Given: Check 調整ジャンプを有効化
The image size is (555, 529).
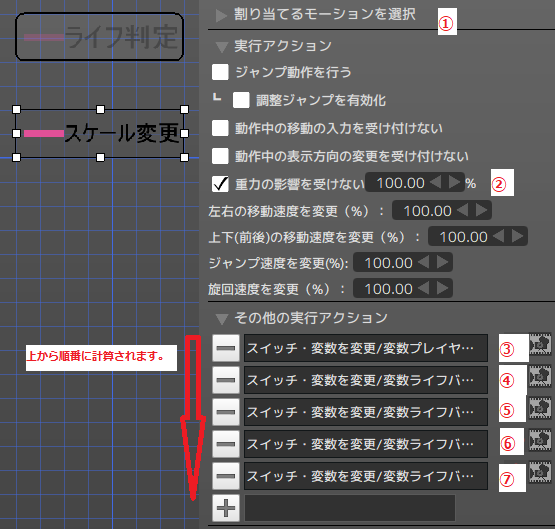Looking at the screenshot, I should (x=241, y=100).
